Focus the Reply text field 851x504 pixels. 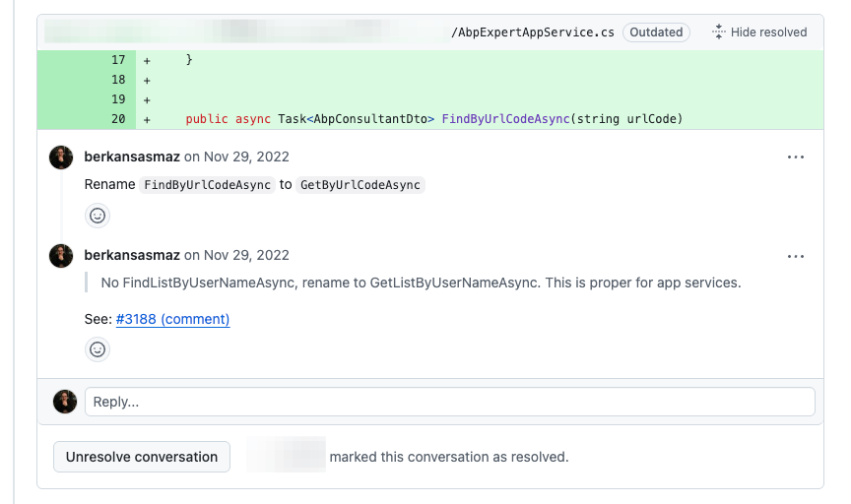pyautogui.click(x=449, y=402)
